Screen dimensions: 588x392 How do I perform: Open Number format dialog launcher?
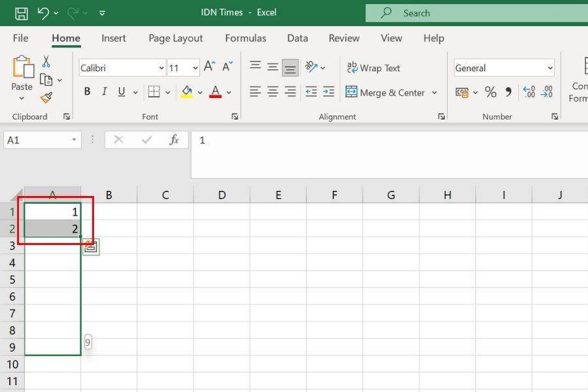click(x=555, y=117)
